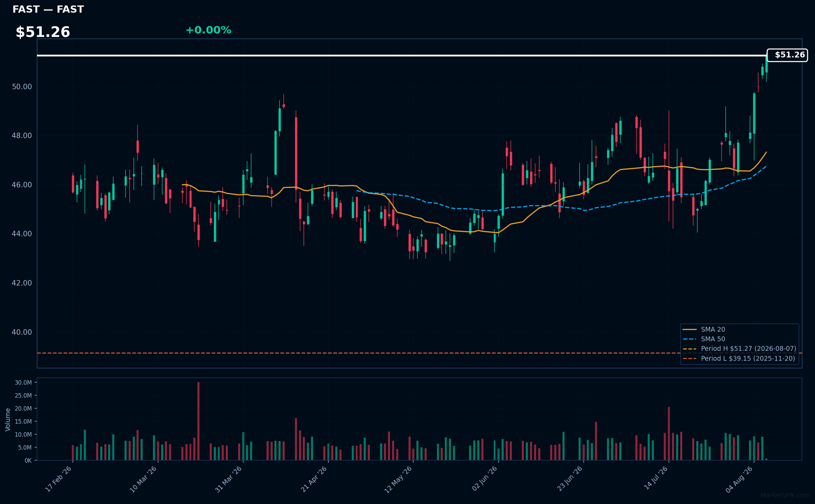Click the 31 Mar '26 date label
This screenshot has height=504, width=815.
click(x=229, y=479)
